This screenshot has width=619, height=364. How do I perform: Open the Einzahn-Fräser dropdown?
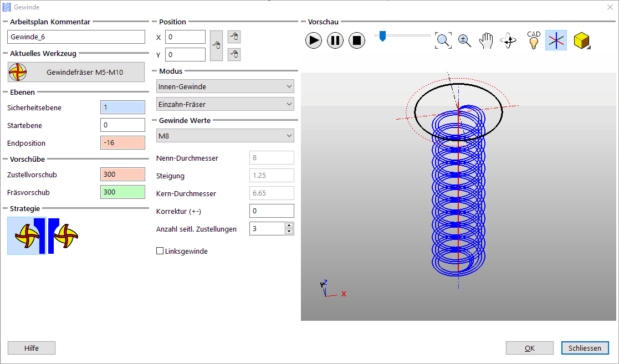click(x=225, y=104)
